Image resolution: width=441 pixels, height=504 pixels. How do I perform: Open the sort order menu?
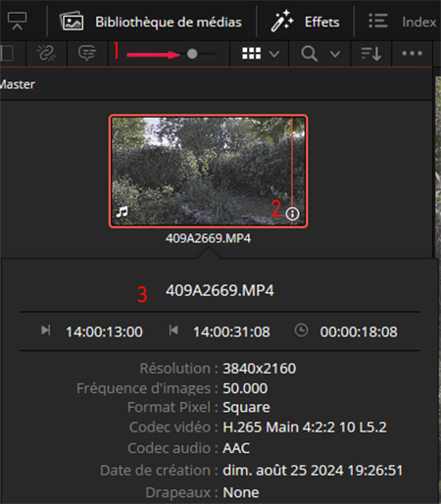pos(371,54)
